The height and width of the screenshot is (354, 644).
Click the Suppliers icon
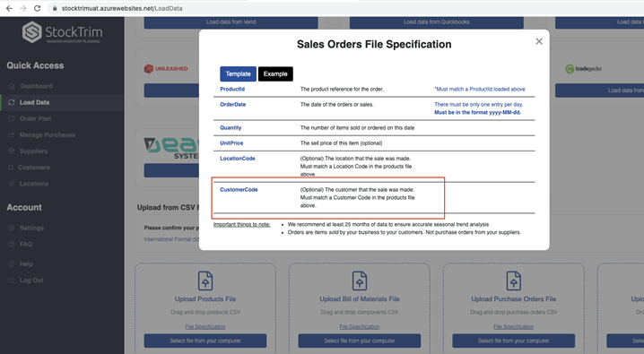click(12, 151)
